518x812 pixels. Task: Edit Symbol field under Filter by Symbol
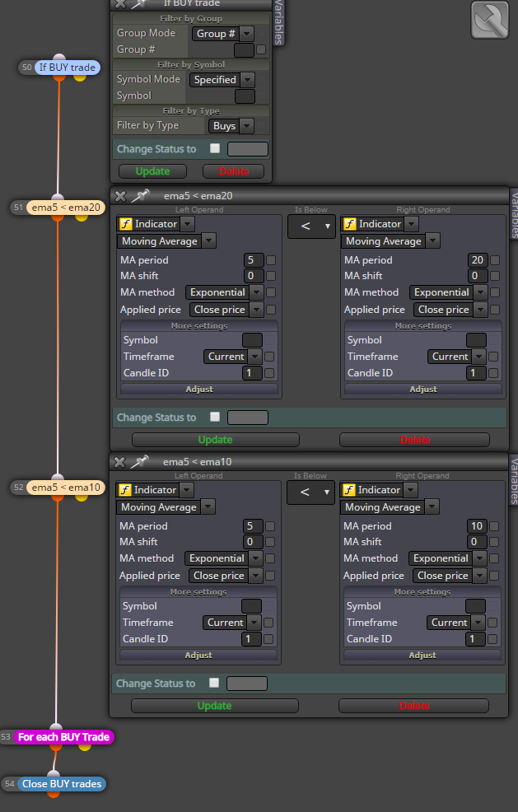pos(245,96)
